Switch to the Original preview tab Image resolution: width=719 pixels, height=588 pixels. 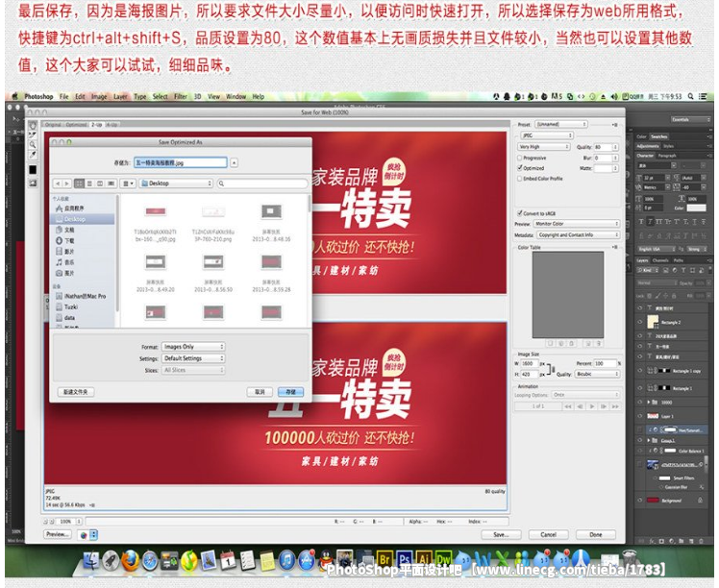(x=53, y=125)
